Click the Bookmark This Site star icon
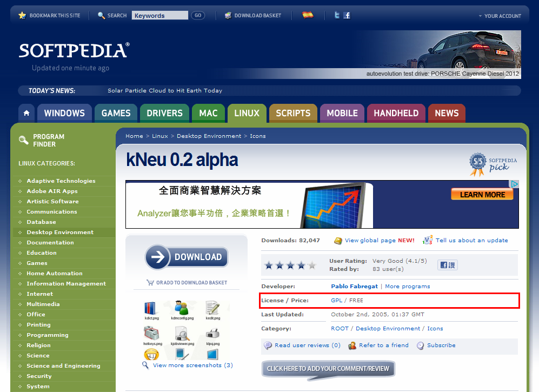Screen dimensions: 539x392 pyautogui.click(x=22, y=16)
